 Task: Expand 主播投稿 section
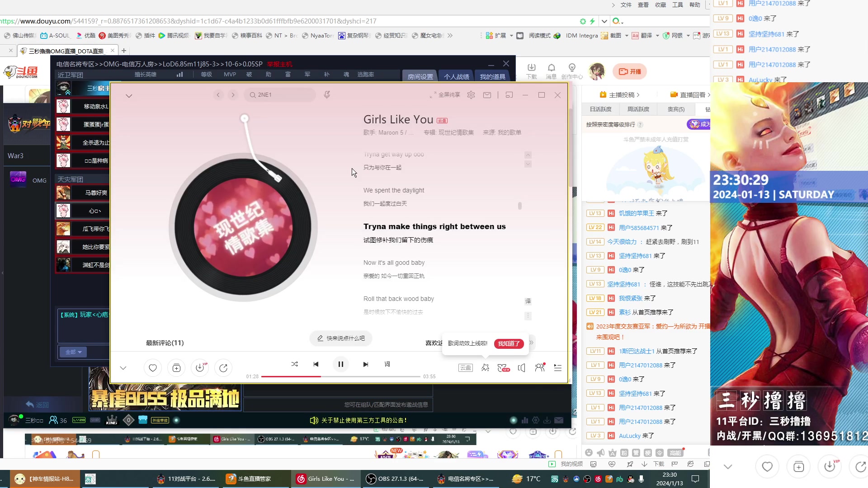click(619, 95)
